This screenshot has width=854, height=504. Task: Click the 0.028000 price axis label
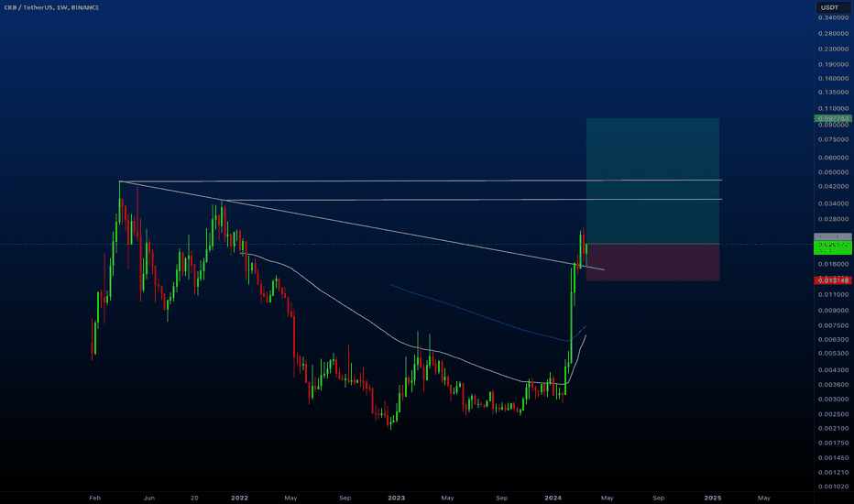[x=833, y=219]
